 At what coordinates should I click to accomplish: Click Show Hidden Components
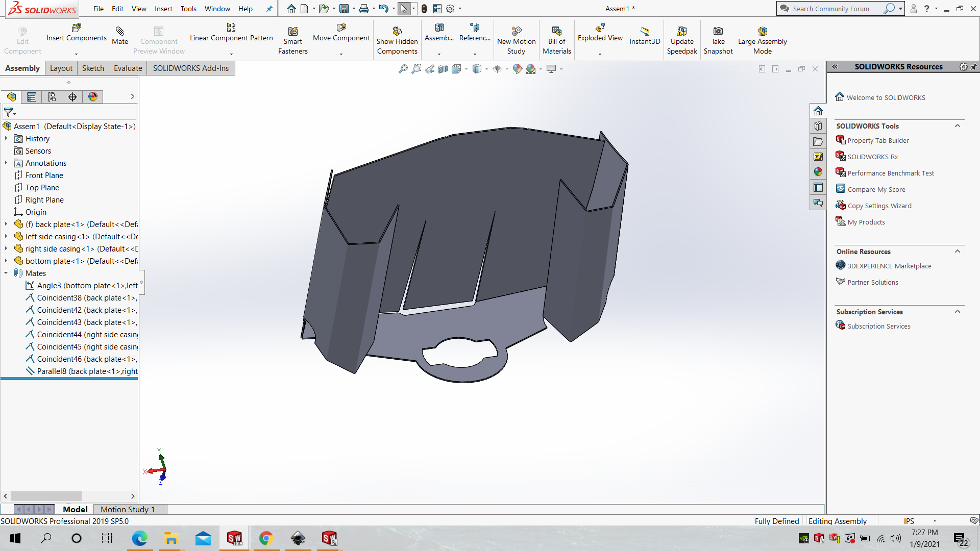click(x=397, y=41)
